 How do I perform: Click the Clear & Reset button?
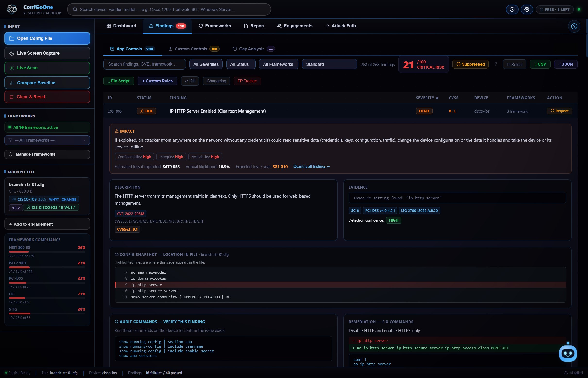tap(47, 97)
